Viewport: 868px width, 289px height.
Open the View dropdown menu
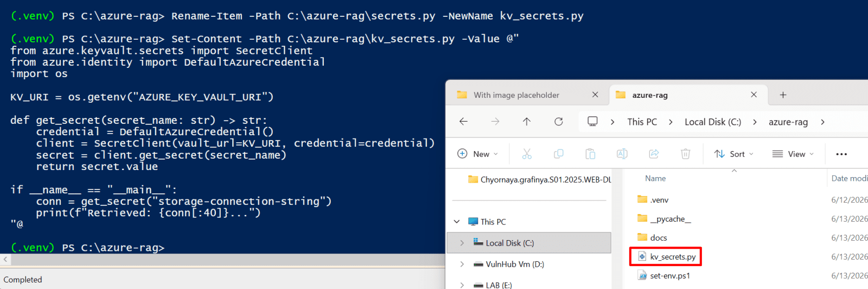tap(793, 154)
